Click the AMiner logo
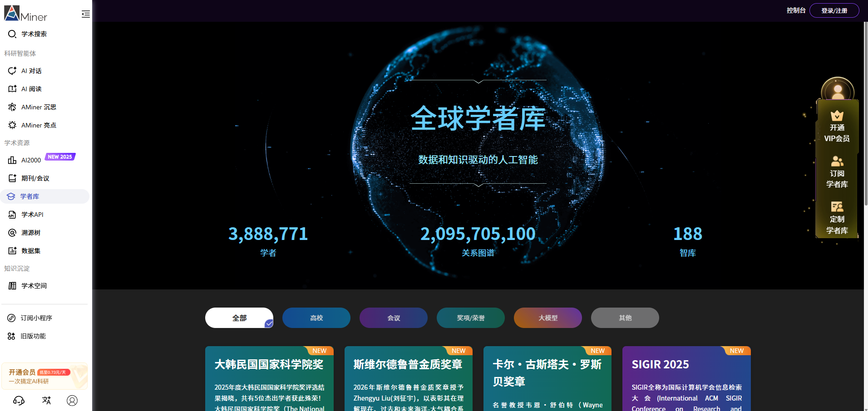Image resolution: width=868 pixels, height=411 pixels. [x=25, y=13]
